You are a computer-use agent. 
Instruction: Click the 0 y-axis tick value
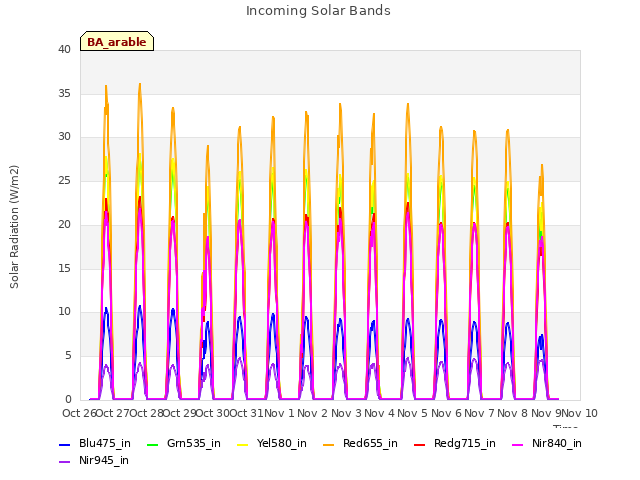(68, 399)
